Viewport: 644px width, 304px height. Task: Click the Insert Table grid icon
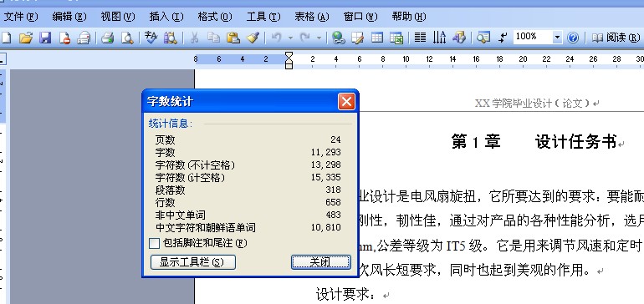point(377,38)
